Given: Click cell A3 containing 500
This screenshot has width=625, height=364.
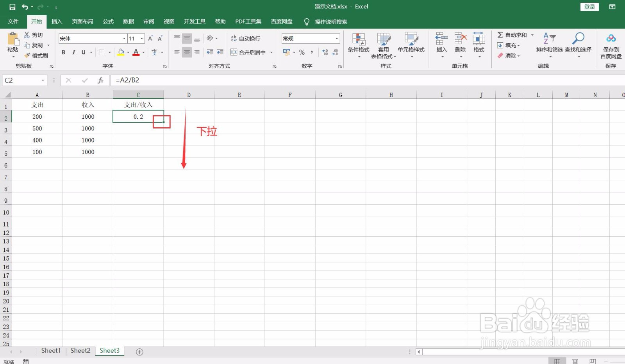Looking at the screenshot, I should (x=37, y=128).
